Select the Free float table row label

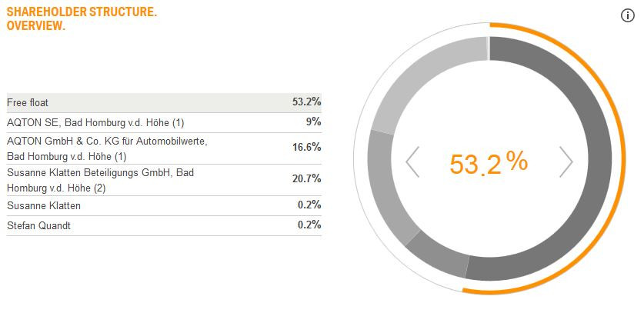(x=28, y=102)
